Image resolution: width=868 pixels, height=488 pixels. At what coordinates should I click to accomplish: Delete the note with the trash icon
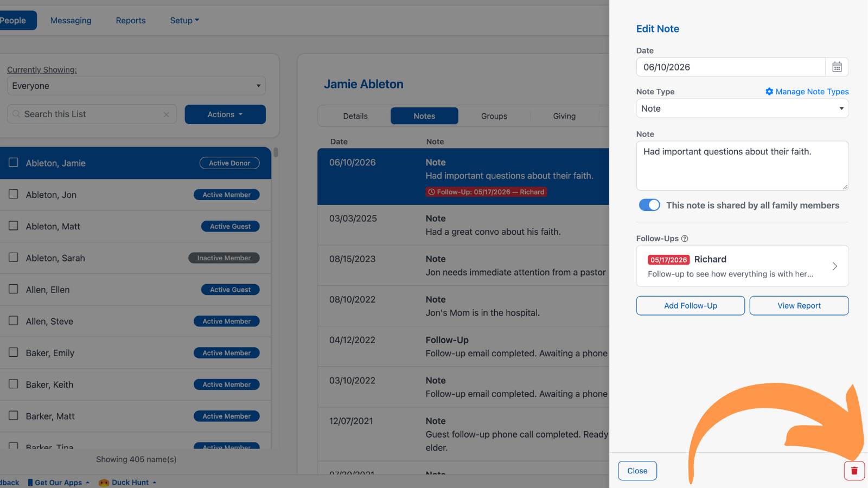coord(854,471)
